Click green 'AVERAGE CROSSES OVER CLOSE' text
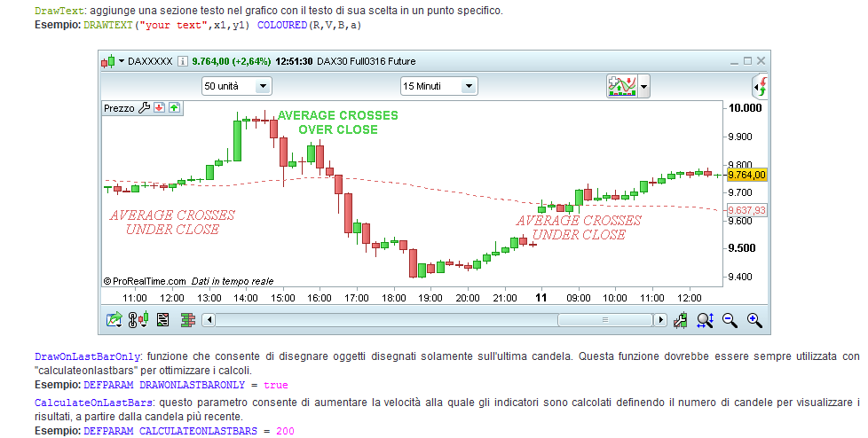This screenshot has width=868, height=438. pyautogui.click(x=338, y=122)
